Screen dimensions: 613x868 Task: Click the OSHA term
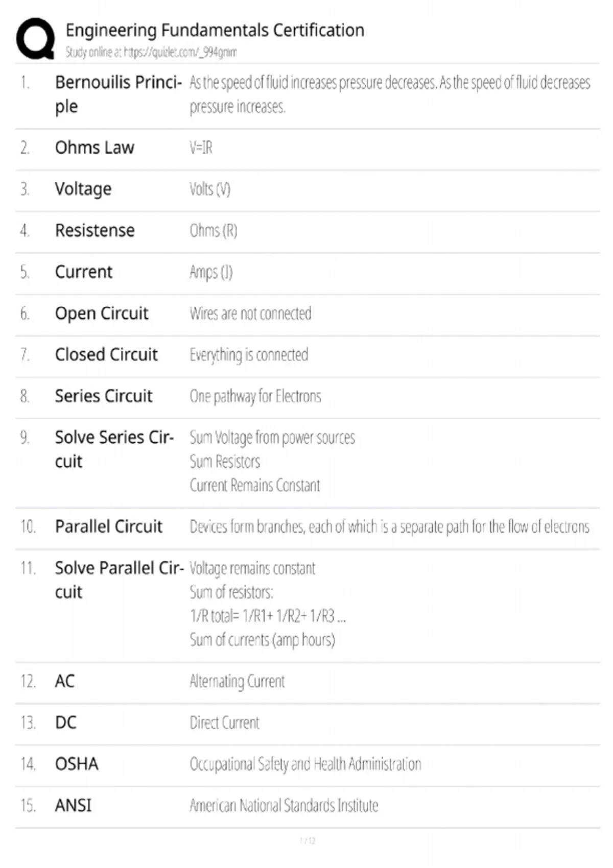click(77, 764)
